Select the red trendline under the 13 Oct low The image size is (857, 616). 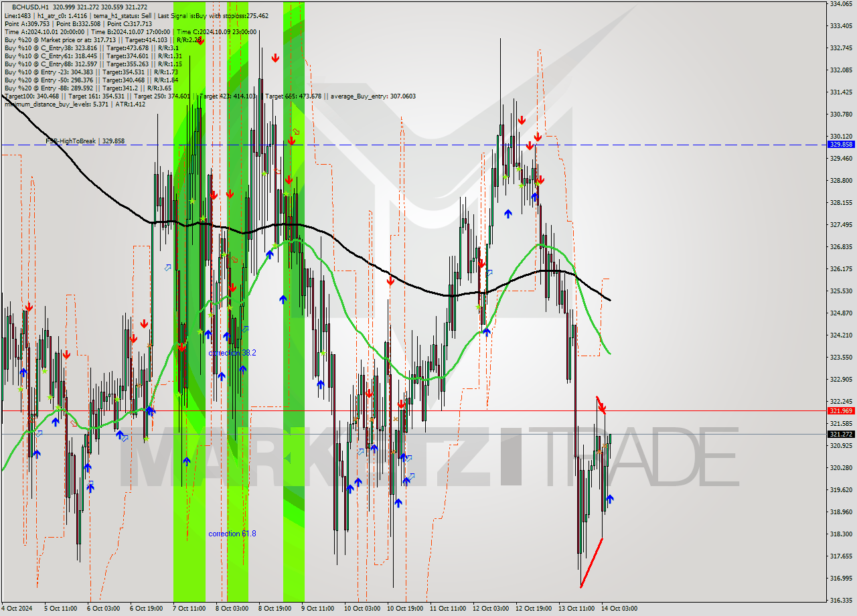click(591, 562)
